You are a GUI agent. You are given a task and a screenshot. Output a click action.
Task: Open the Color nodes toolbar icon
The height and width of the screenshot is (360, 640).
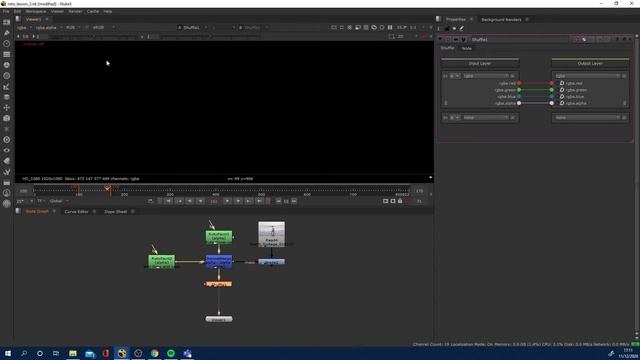pyautogui.click(x=7, y=65)
